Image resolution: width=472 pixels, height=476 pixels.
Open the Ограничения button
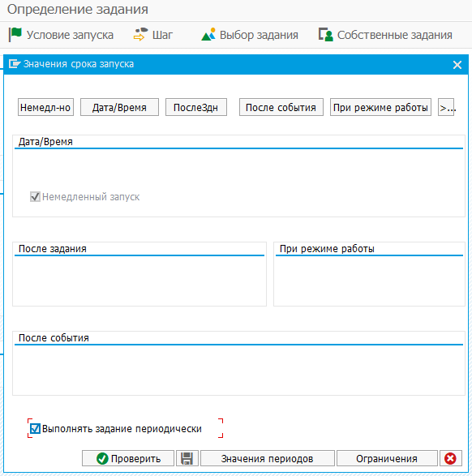click(387, 458)
